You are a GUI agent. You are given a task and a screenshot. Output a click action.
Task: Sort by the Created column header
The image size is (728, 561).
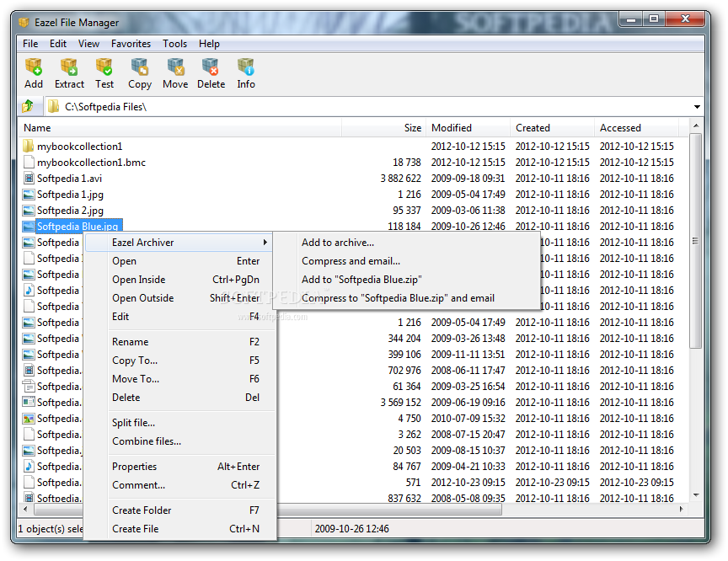coord(552,127)
